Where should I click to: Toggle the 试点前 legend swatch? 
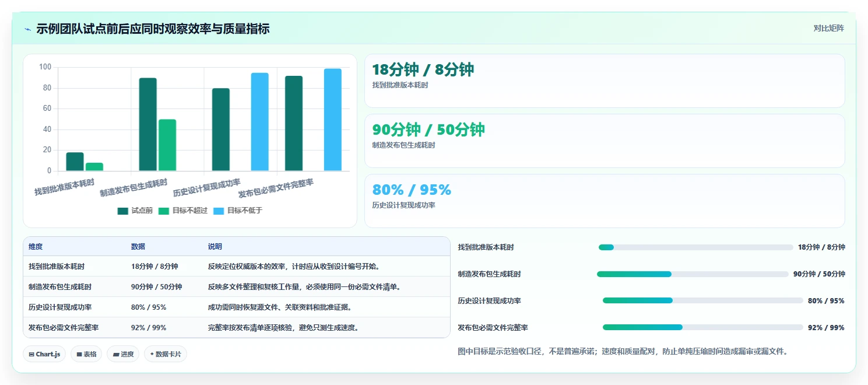point(122,211)
